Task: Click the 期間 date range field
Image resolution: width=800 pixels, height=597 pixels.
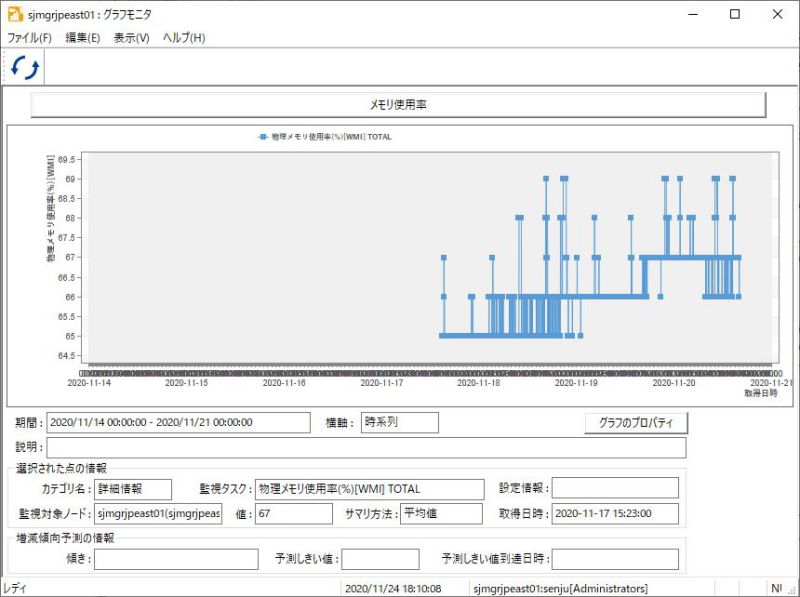Action: coord(178,422)
